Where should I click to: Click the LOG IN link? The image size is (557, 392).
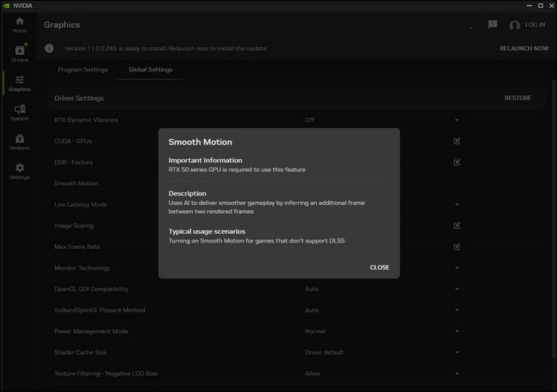[x=535, y=25]
